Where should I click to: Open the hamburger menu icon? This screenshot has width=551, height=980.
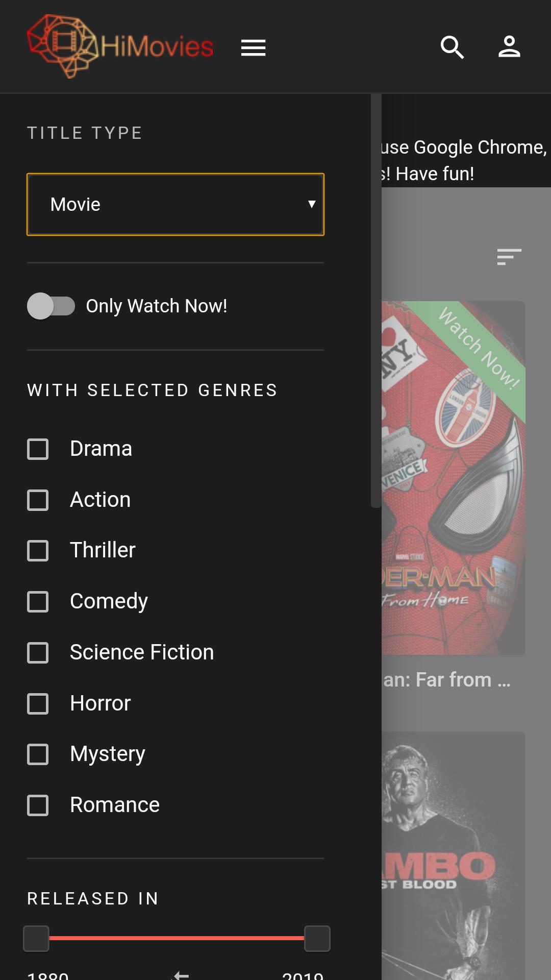pyautogui.click(x=253, y=47)
